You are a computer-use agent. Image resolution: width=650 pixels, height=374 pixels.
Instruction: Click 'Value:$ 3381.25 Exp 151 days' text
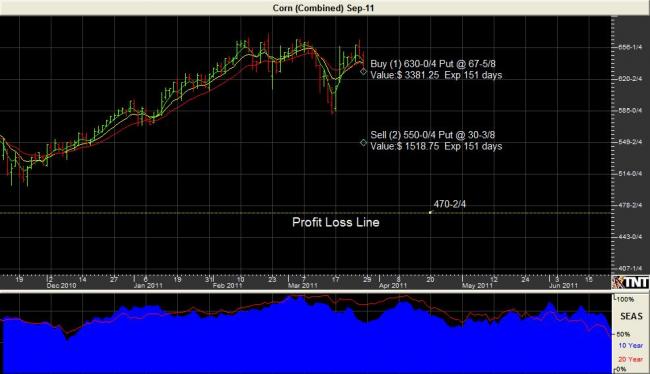[436, 75]
